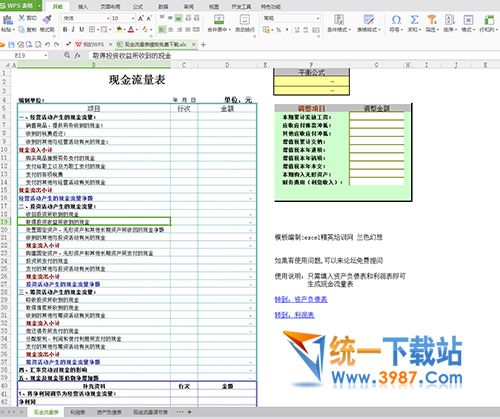The height and width of the screenshot is (419, 500).
Task: Click the Sum (Σ) icon
Action: click(414, 20)
